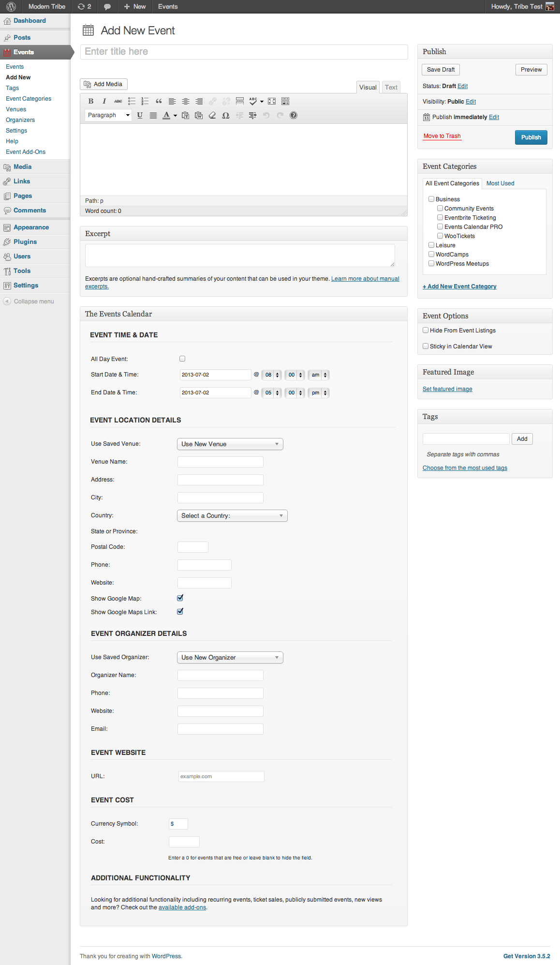Open the text color dropdown arrow
This screenshot has width=560, height=965.
coord(175,116)
